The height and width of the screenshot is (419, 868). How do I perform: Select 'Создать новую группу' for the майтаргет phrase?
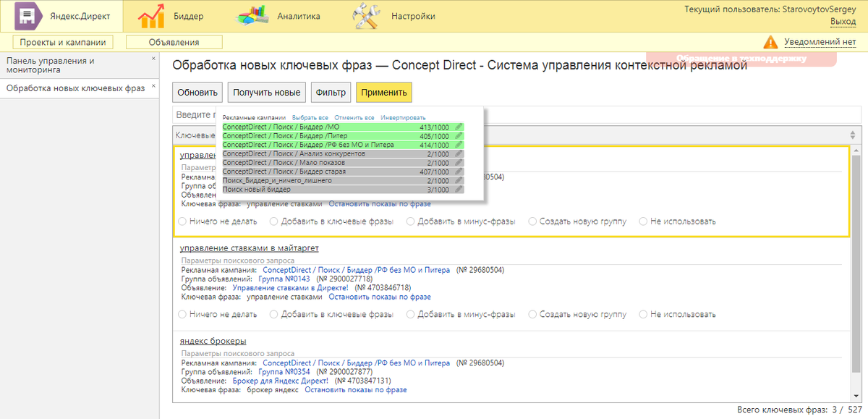tap(532, 314)
